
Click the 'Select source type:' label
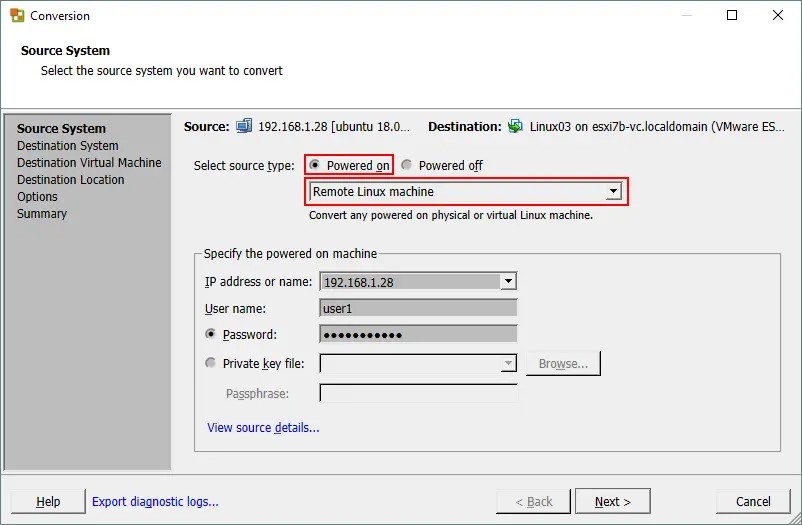click(244, 165)
